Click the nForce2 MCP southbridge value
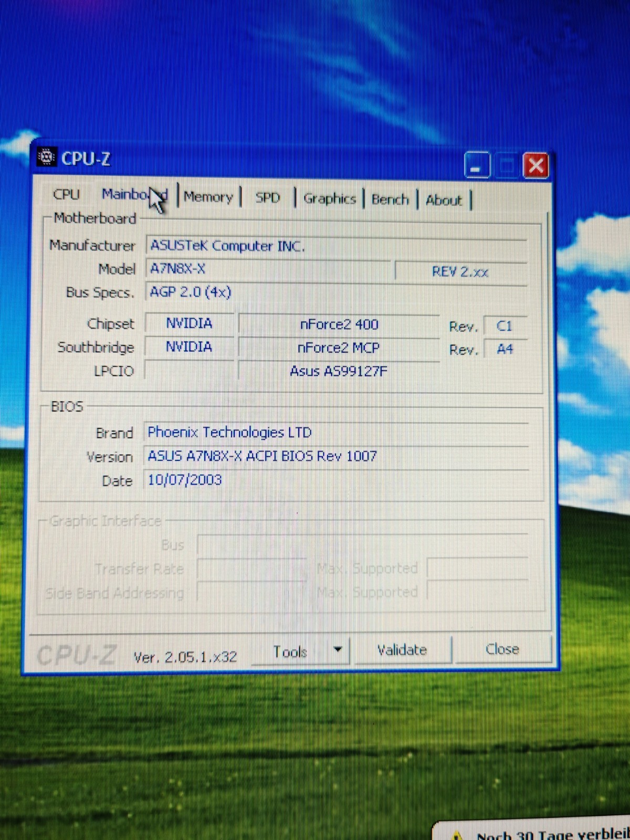The width and height of the screenshot is (630, 840). pyautogui.click(x=339, y=348)
